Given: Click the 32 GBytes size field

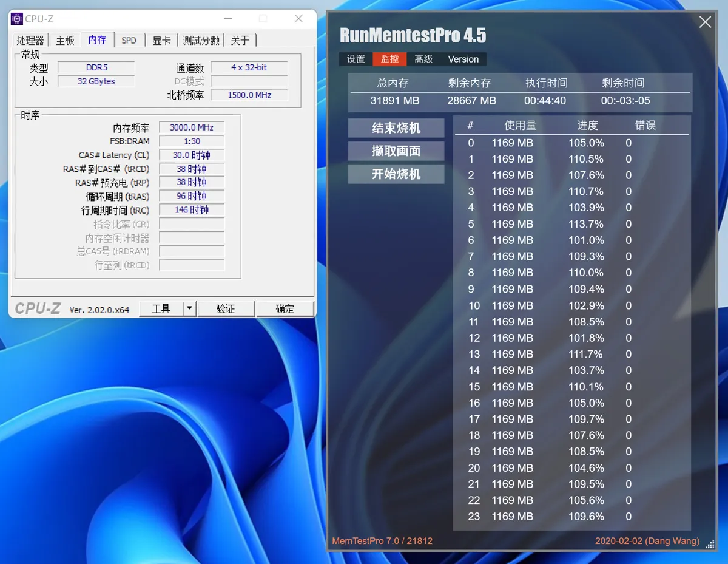Looking at the screenshot, I should pyautogui.click(x=96, y=81).
